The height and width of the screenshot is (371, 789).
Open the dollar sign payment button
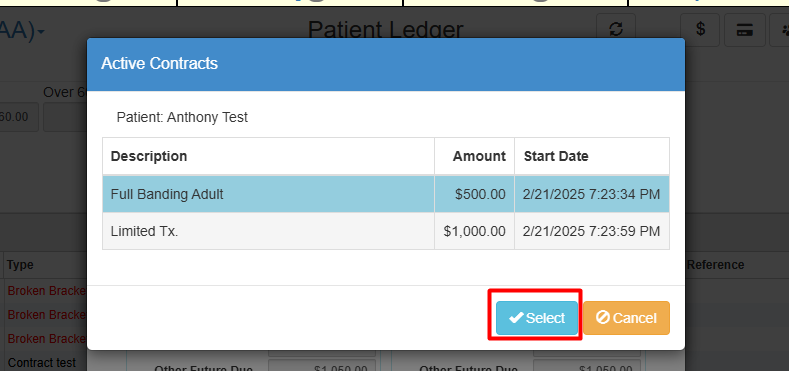(700, 30)
